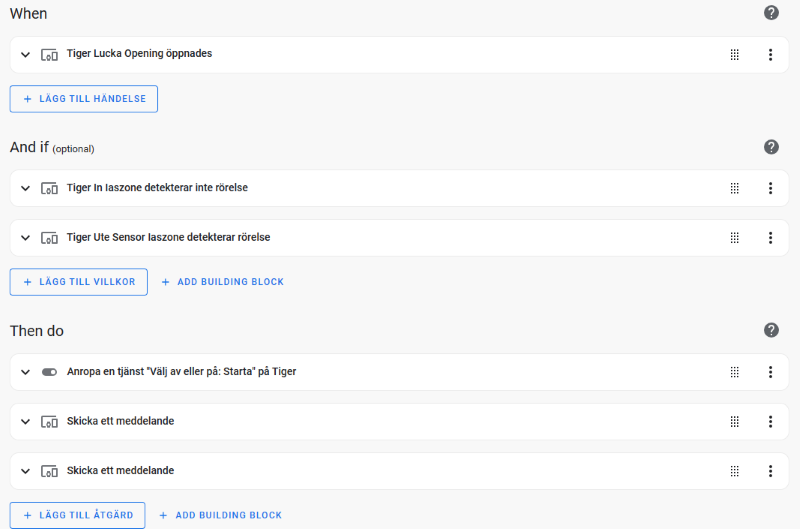Click Lägg till åtgärd button
This screenshot has height=529, width=800.
coord(78,515)
